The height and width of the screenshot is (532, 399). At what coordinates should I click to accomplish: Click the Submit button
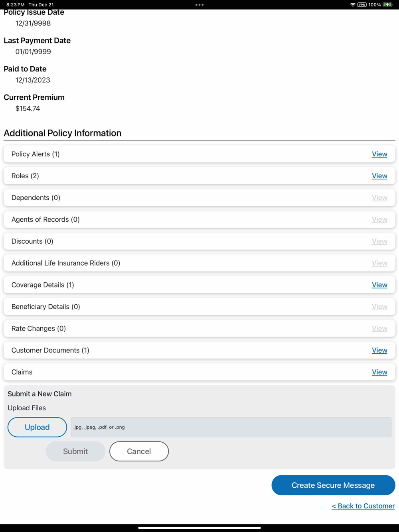75,451
